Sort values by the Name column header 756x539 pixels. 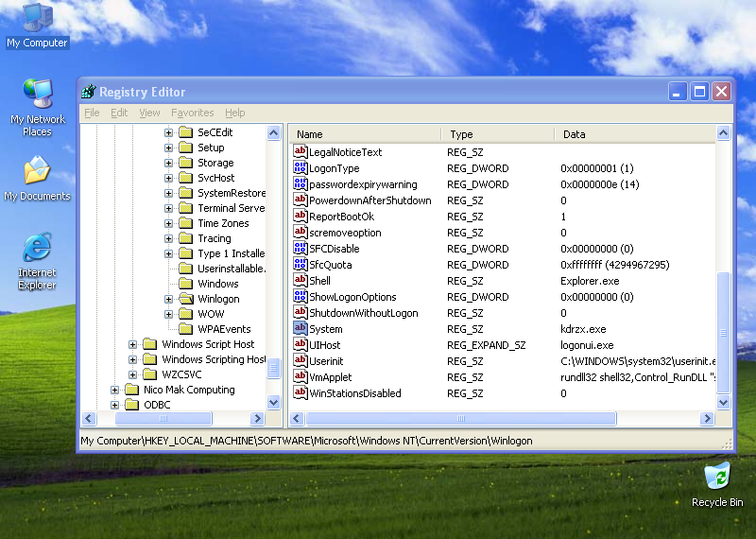click(x=365, y=134)
